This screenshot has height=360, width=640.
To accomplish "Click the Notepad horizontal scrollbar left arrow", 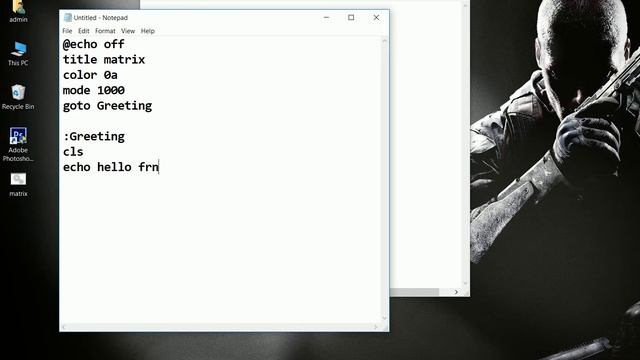I will point(64,327).
